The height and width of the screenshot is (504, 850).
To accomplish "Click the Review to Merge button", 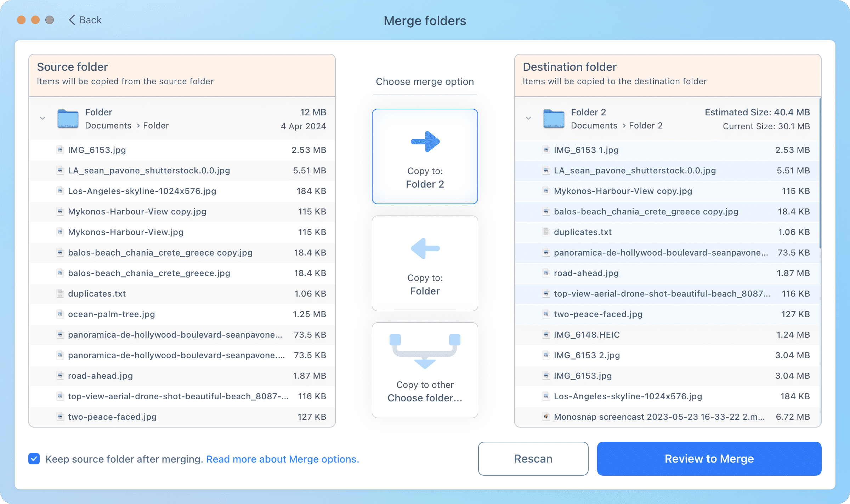I will tap(709, 459).
